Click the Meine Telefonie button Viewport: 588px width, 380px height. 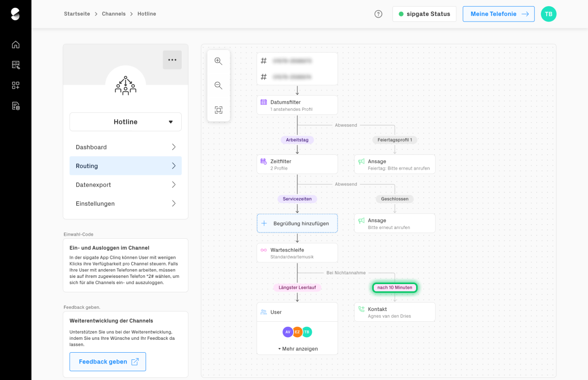(499, 14)
